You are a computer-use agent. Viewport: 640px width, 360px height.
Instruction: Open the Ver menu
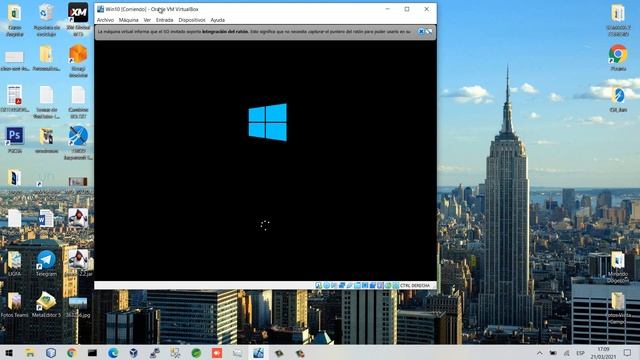[147, 20]
